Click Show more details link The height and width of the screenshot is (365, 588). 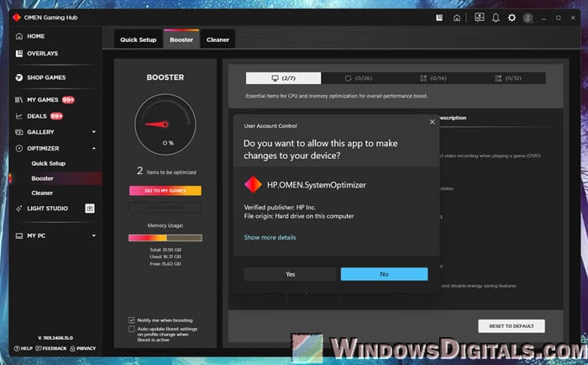(x=270, y=237)
